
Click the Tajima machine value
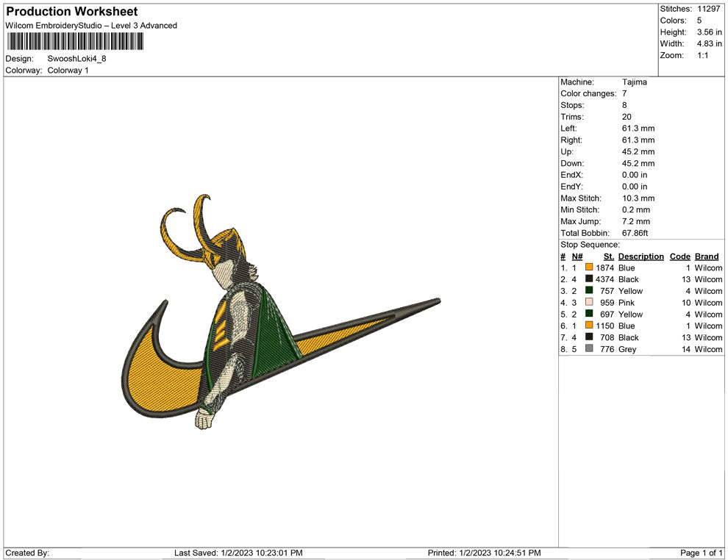[x=634, y=82]
